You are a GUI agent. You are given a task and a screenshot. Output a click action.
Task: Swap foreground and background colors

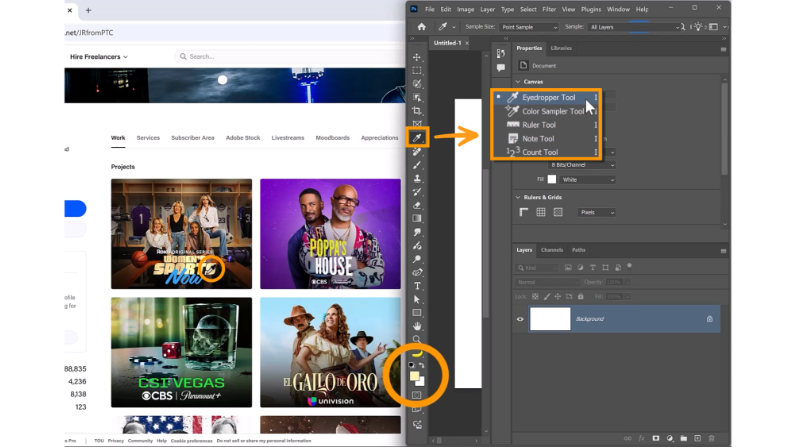click(x=422, y=365)
